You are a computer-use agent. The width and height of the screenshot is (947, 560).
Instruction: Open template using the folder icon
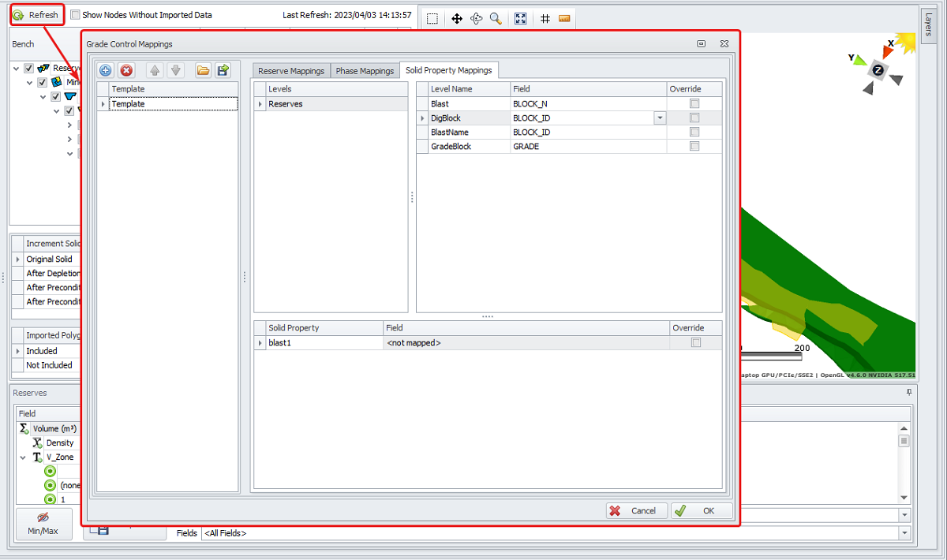tap(203, 70)
